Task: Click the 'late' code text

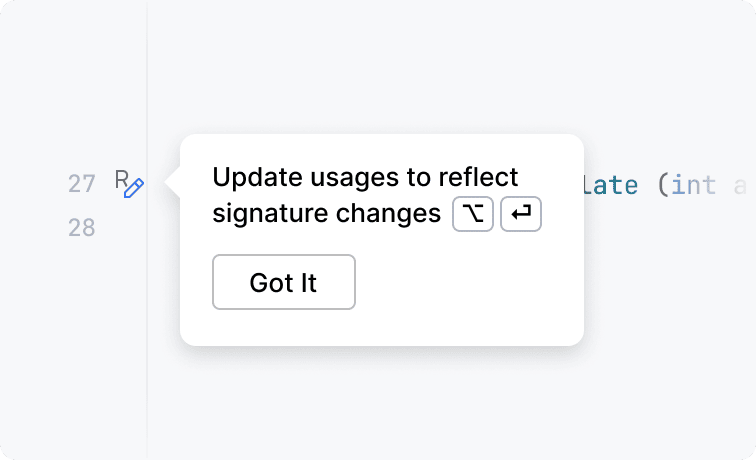Action: coord(611,185)
